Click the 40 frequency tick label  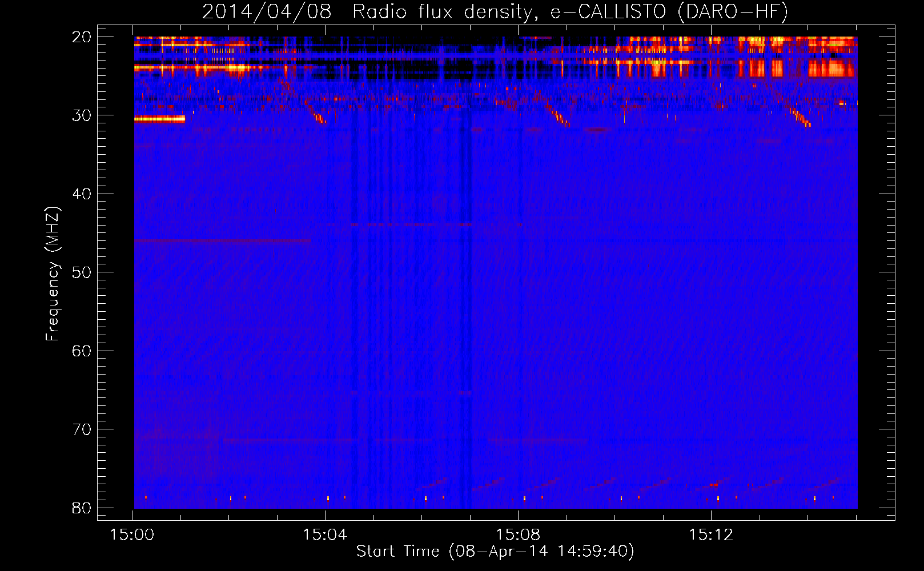[x=82, y=194]
